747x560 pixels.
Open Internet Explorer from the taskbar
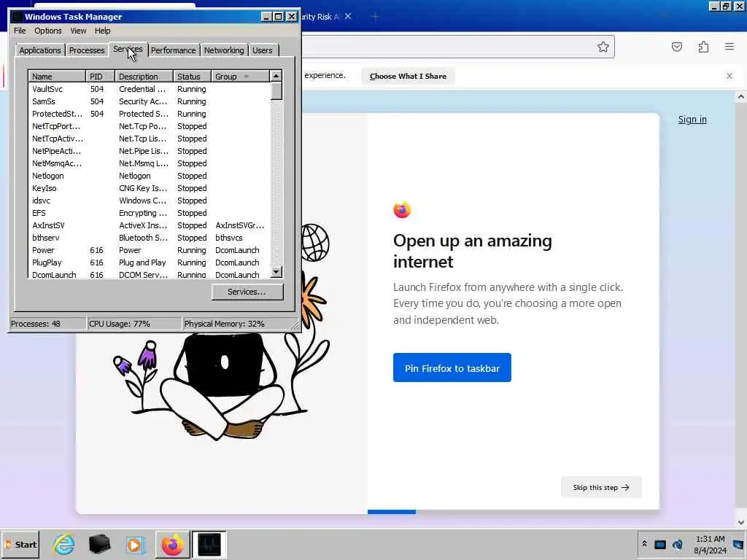coord(64,544)
